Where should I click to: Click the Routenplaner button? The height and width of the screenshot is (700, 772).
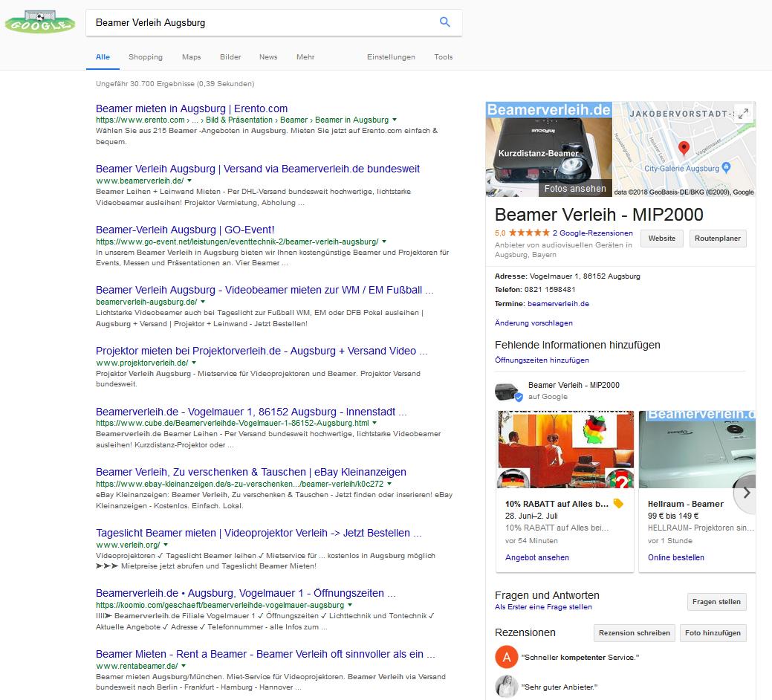click(x=718, y=239)
